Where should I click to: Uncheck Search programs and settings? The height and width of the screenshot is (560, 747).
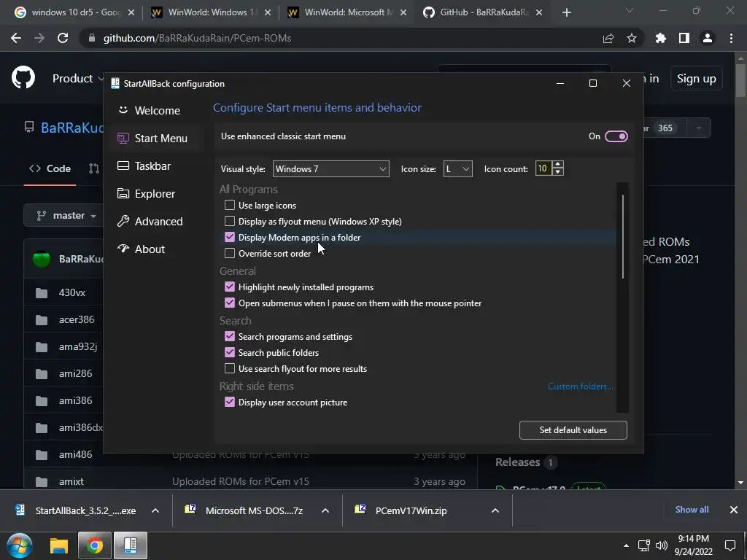[x=230, y=337]
